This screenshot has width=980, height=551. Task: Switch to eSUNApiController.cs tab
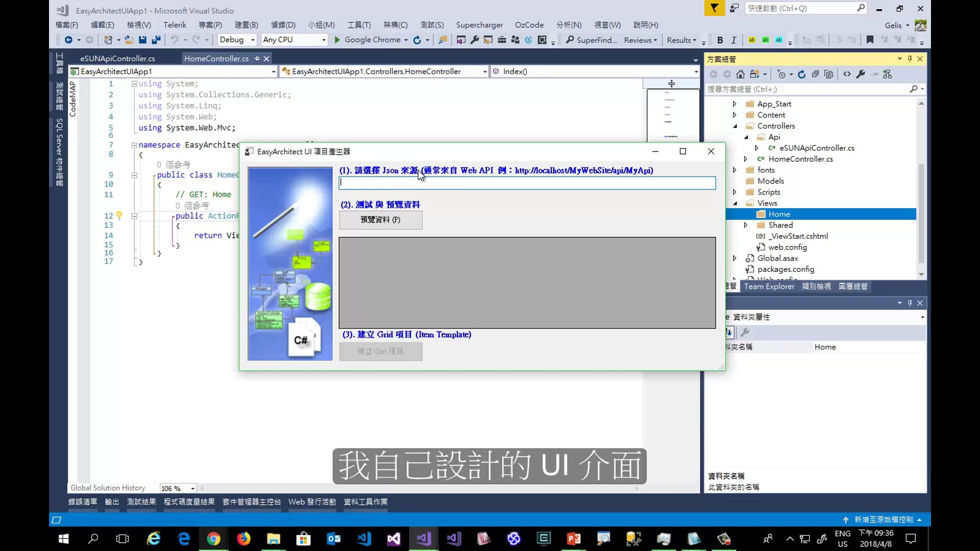click(x=117, y=59)
